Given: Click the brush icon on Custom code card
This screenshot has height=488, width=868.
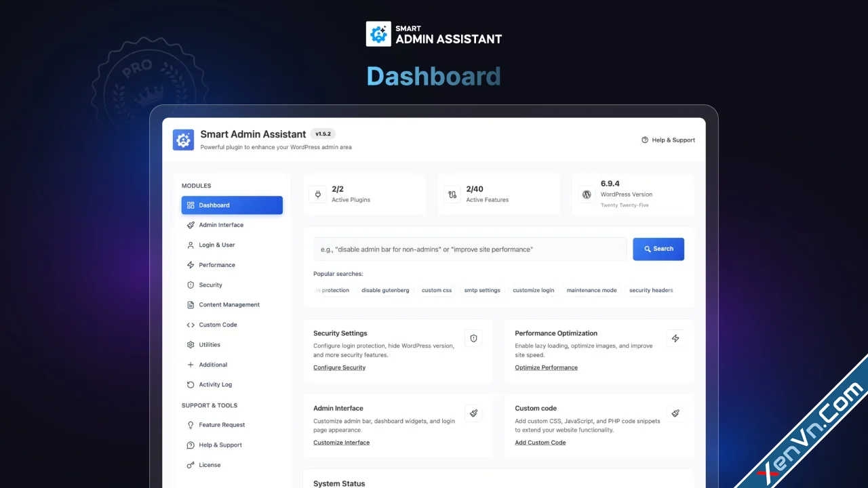Looking at the screenshot, I should click(675, 413).
